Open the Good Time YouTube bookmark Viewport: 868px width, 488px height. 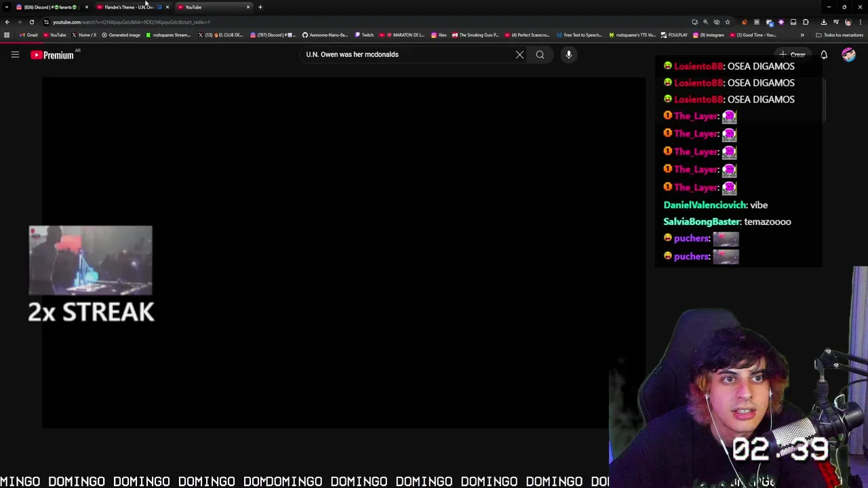[753, 35]
